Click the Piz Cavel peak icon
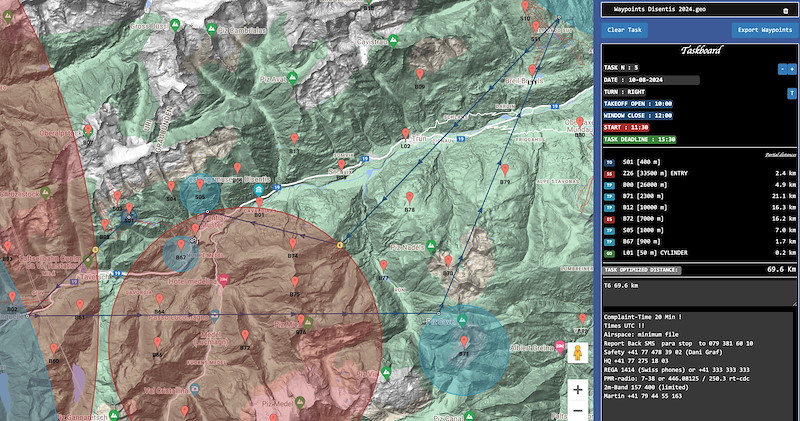 coord(462,320)
